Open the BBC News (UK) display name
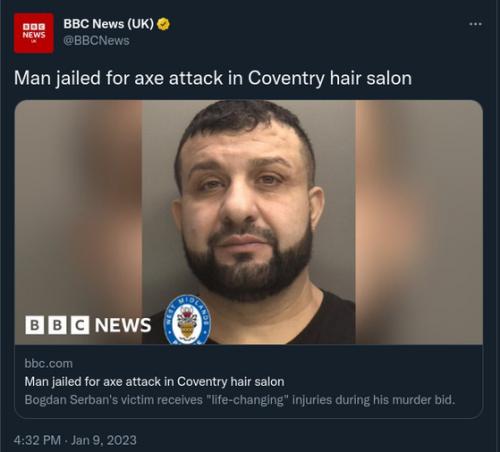Viewport: 500px width, 452px height. pos(108,24)
